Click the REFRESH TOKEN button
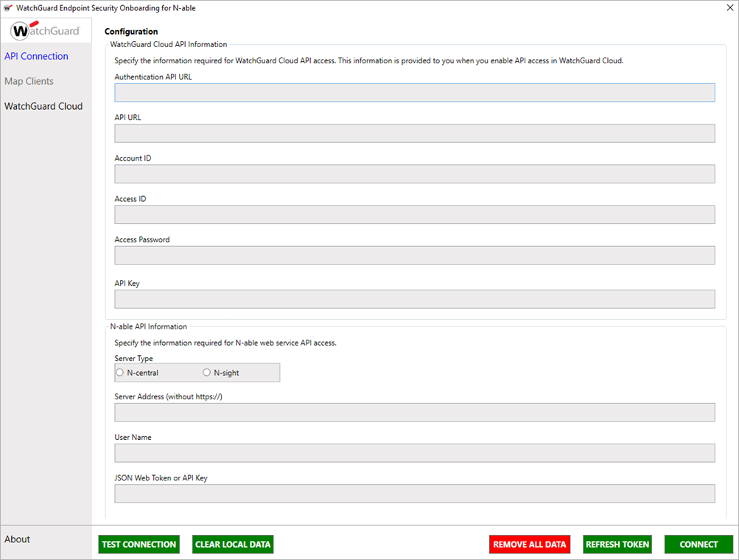Viewport: 739px width, 560px height. (617, 544)
